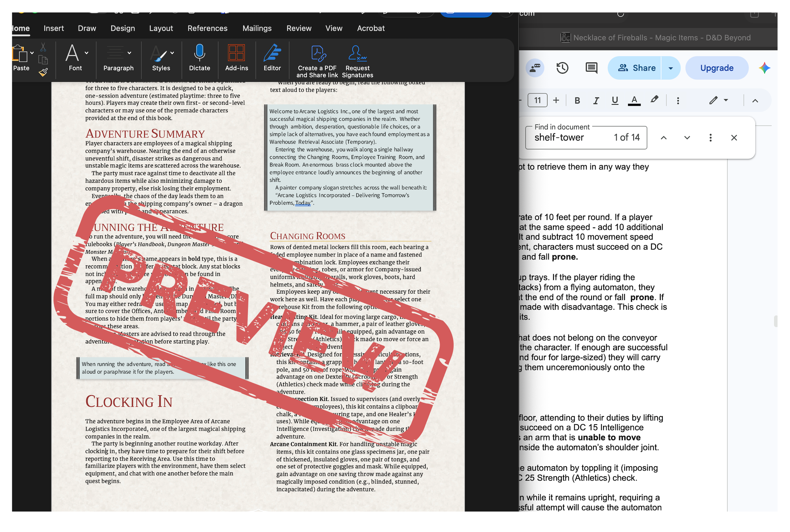Start Dictate microphone in Word
This screenshot has width=790, height=532.
click(x=200, y=58)
